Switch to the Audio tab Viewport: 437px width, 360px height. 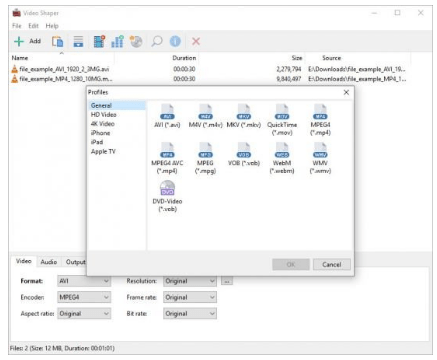[x=49, y=262]
